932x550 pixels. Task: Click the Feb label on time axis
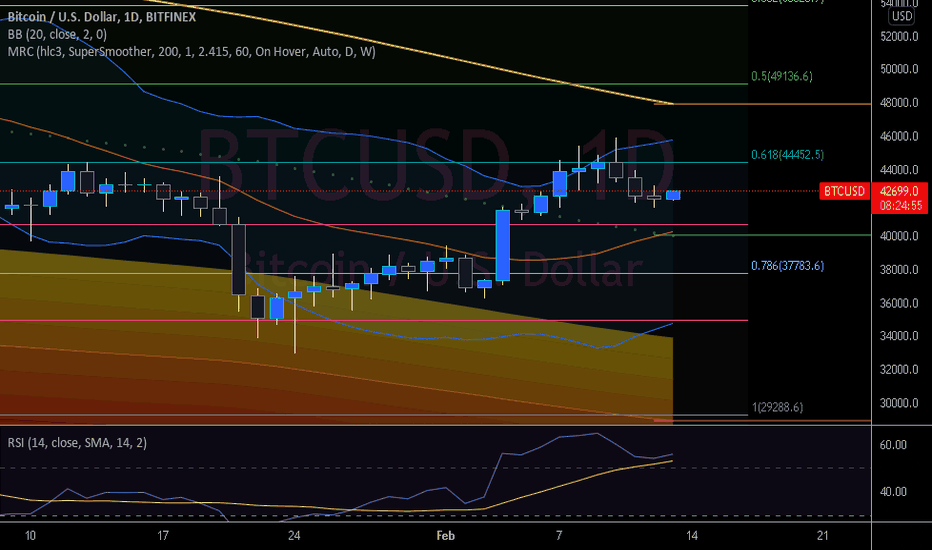pos(445,536)
